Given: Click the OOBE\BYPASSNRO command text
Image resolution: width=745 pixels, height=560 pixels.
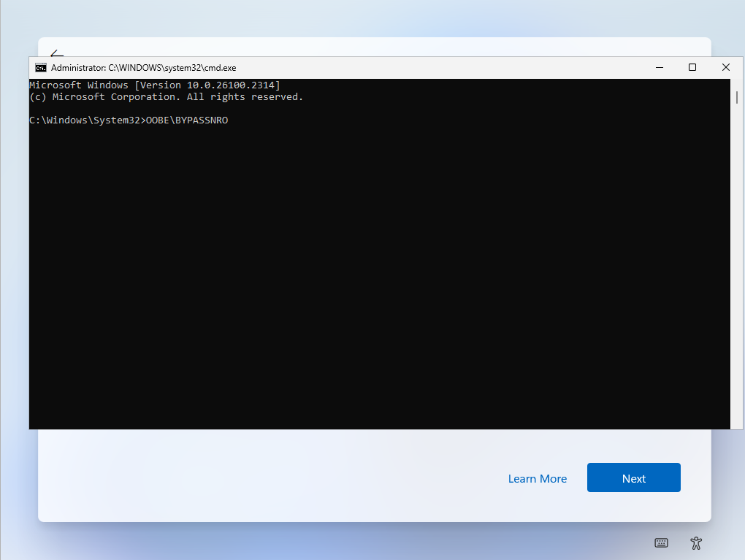Looking at the screenshot, I should 187,120.
